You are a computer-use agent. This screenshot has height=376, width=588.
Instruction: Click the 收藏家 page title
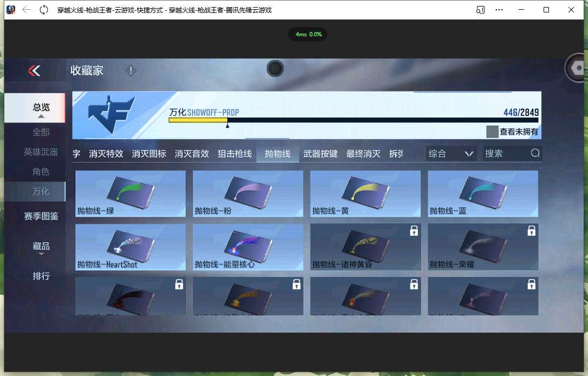coord(87,70)
